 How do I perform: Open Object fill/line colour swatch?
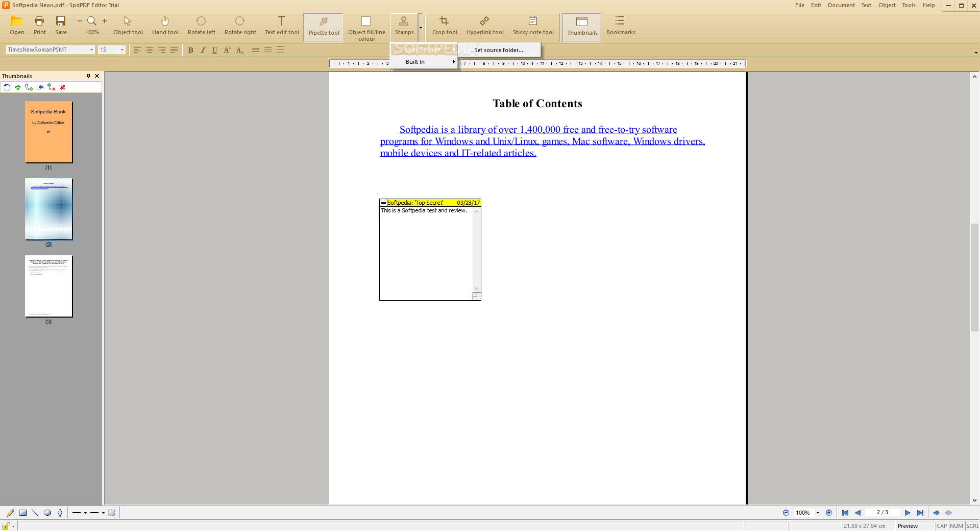pos(366,21)
